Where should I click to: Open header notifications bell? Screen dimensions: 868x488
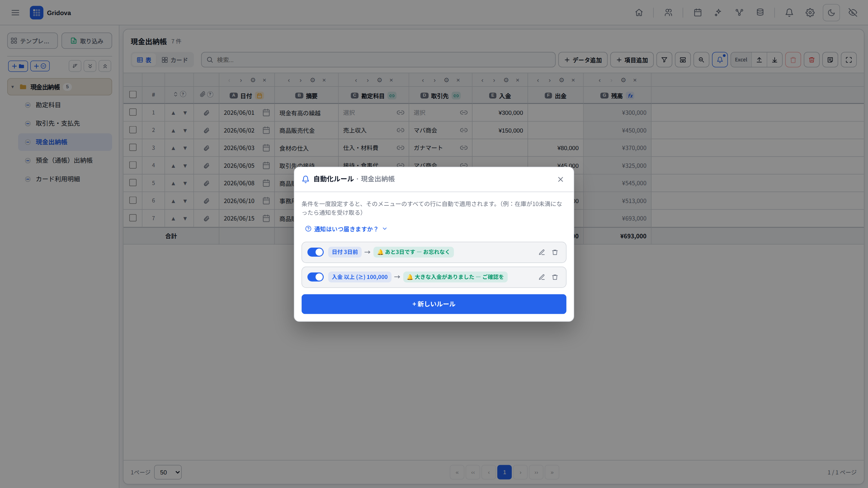click(x=789, y=13)
